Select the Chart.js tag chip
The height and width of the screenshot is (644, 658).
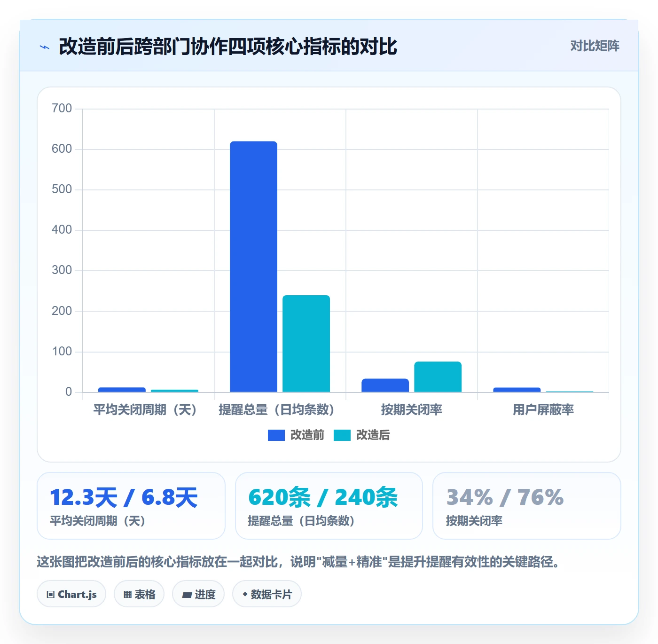tap(71, 594)
